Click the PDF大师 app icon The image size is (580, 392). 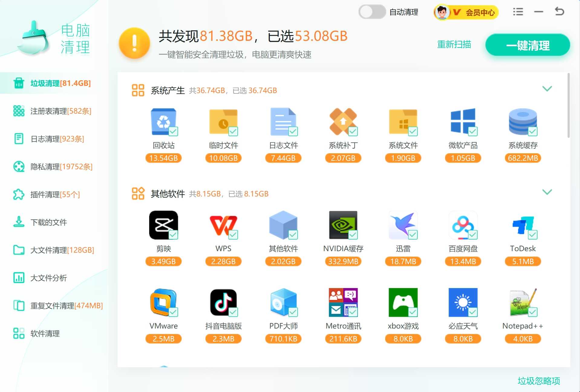[283, 302]
